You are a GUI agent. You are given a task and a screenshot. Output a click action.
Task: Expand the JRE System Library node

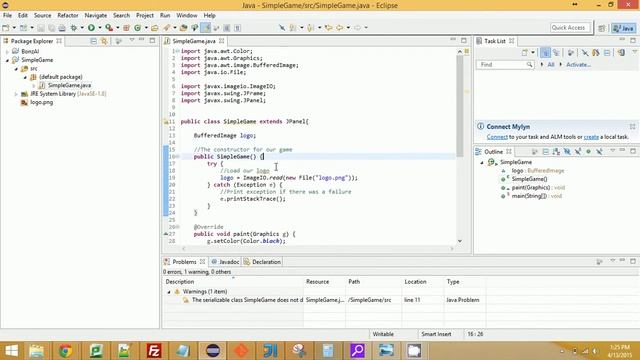(x=16, y=94)
